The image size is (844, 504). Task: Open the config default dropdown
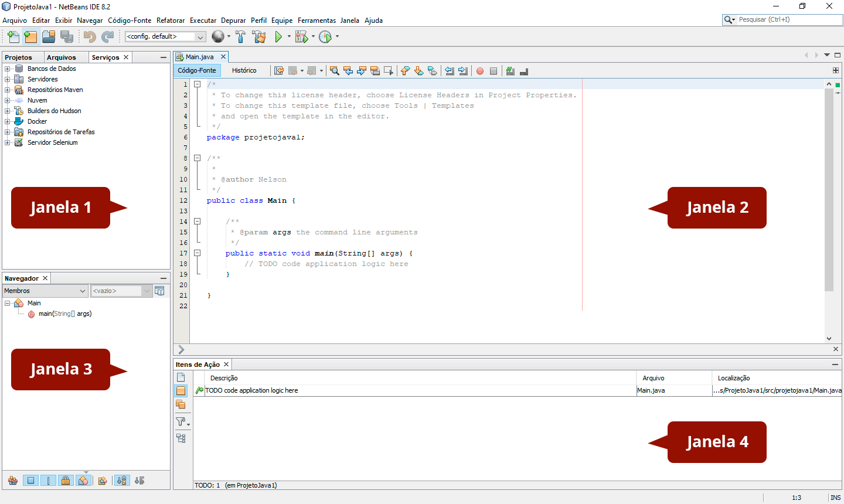165,37
